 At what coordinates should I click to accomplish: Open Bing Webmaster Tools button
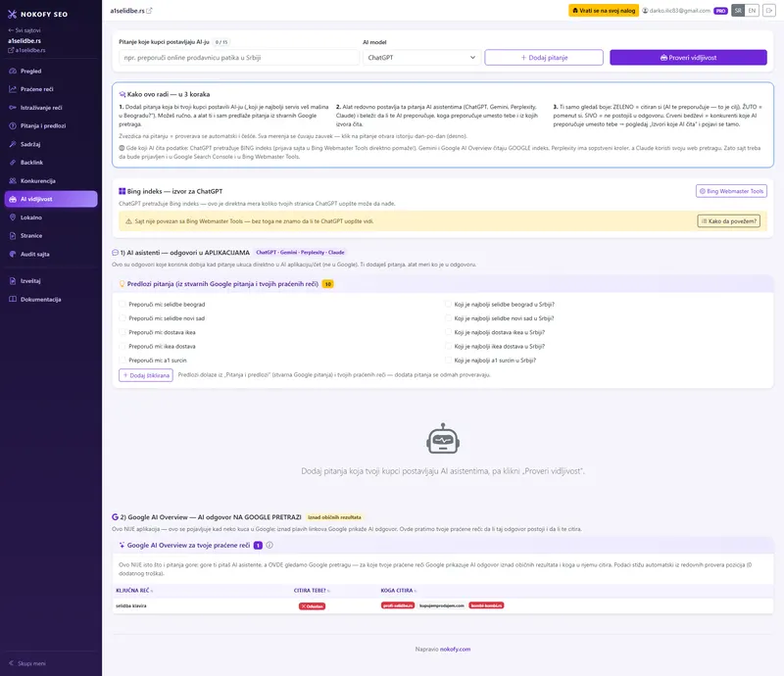tap(731, 191)
